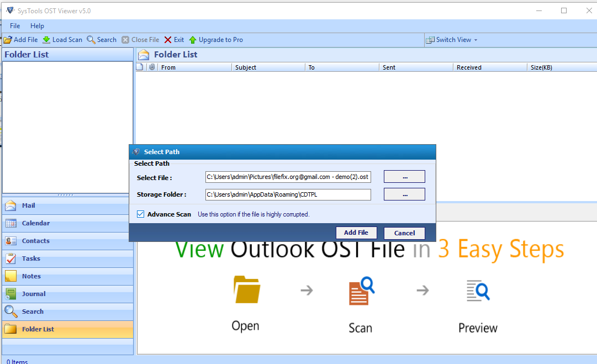
Task: Click the Folder List folder icon in sidebar
Action: 10,329
